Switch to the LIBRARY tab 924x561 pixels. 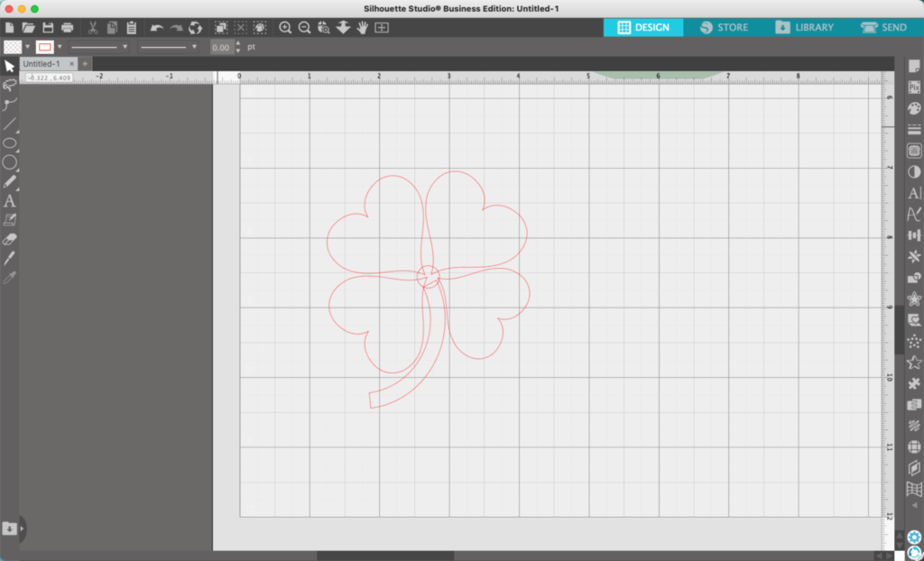pos(804,28)
